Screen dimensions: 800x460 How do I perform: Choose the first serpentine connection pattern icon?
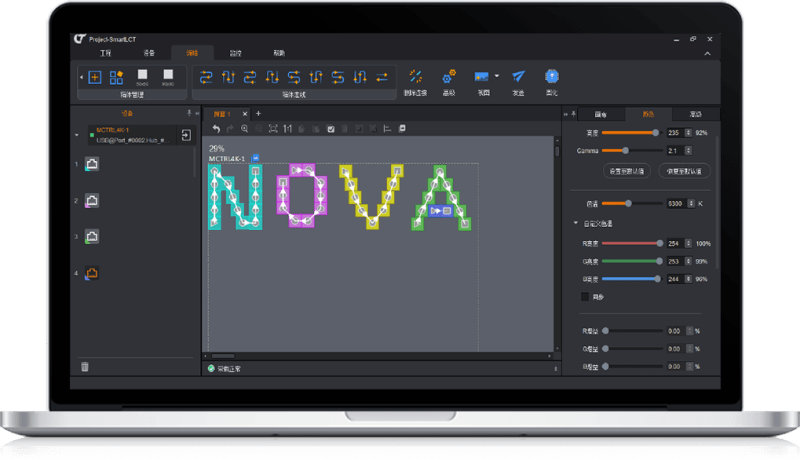[206, 77]
